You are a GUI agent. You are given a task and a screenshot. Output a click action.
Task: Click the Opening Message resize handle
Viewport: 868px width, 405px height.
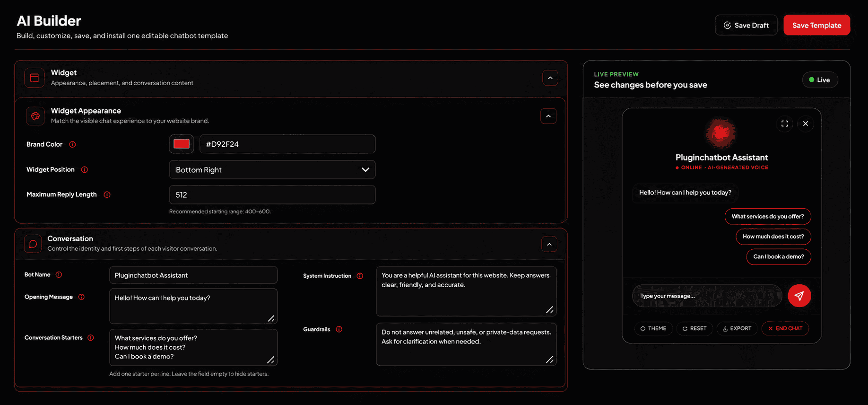click(x=271, y=318)
